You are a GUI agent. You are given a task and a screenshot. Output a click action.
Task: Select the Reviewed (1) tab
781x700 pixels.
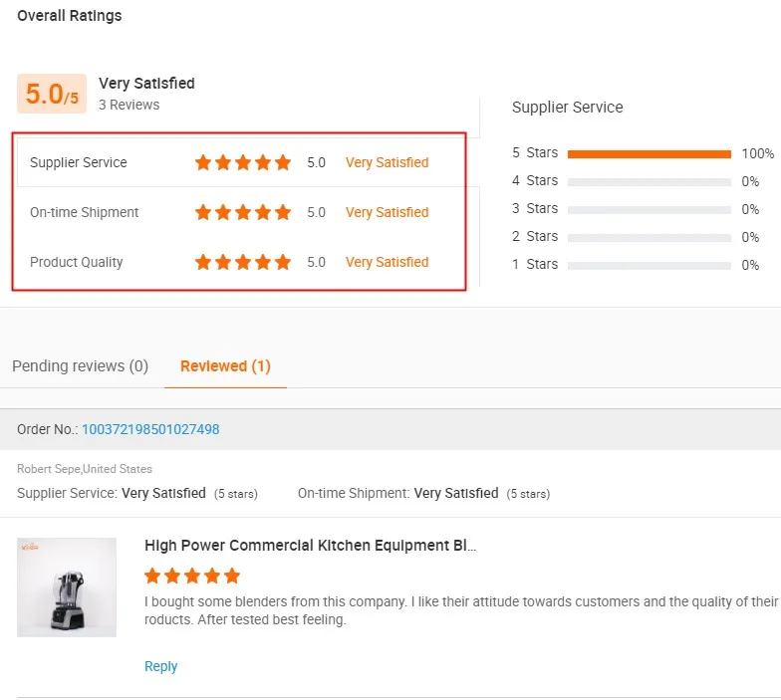coord(225,366)
